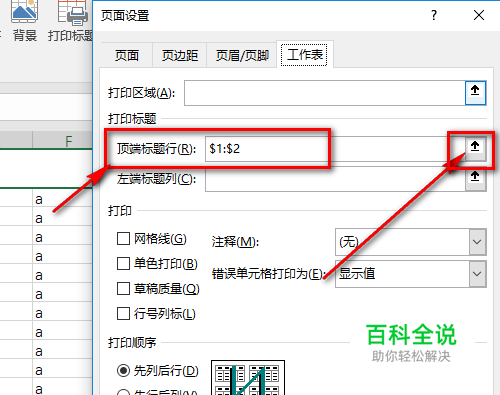This screenshot has height=395, width=500.
Task: Switch to the 页边距 tab
Action: click(180, 55)
